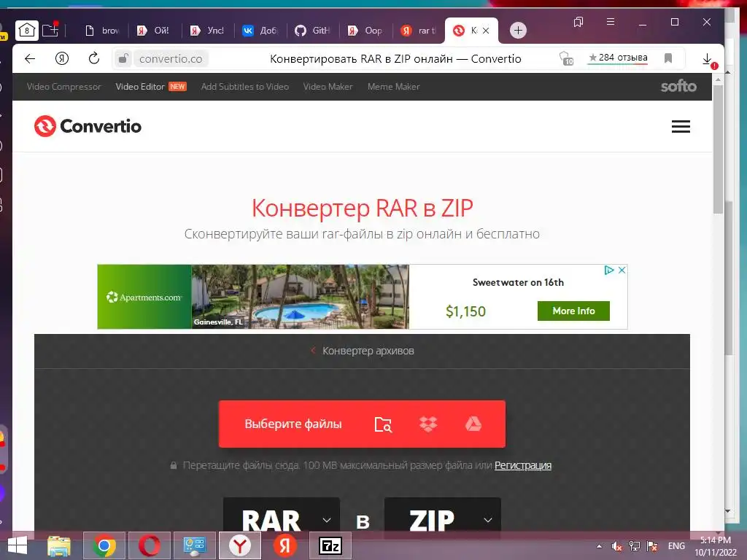This screenshot has width=747, height=560.
Task: Open the browser bookmarks panel icon
Action: (x=578, y=22)
